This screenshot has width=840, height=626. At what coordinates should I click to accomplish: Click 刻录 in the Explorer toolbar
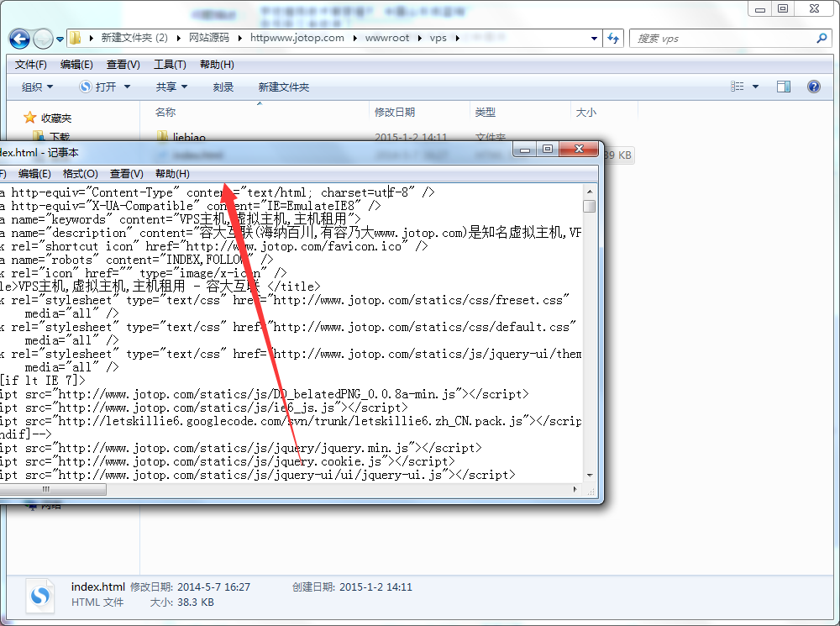(x=223, y=87)
